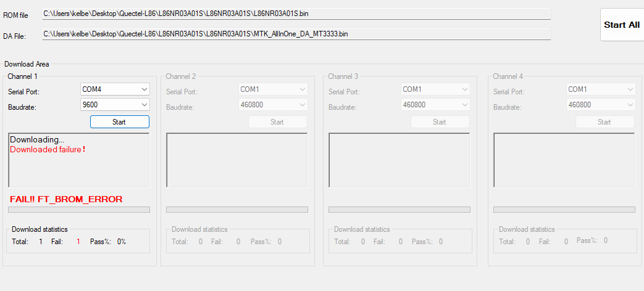Expand Channel 4 Baudrate dropdown
The height and width of the screenshot is (291, 644).
tap(601, 105)
